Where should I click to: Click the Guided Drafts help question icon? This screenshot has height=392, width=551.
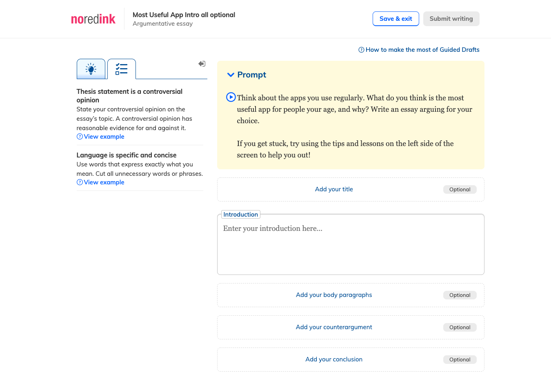(x=361, y=50)
